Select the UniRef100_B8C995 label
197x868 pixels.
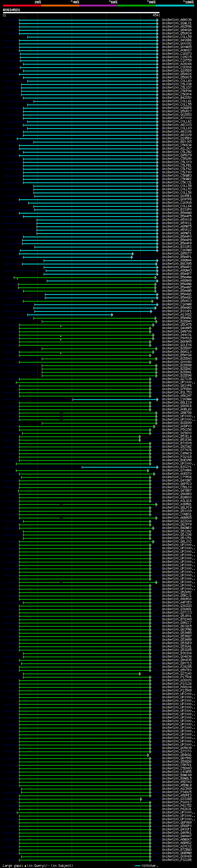tap(176, 264)
